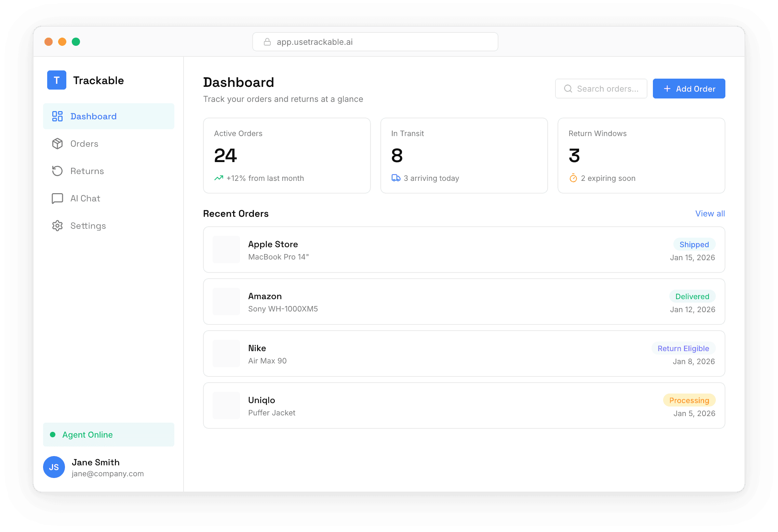This screenshot has width=778, height=532.
Task: Open the Orders section from sidebar
Action: tap(84, 144)
